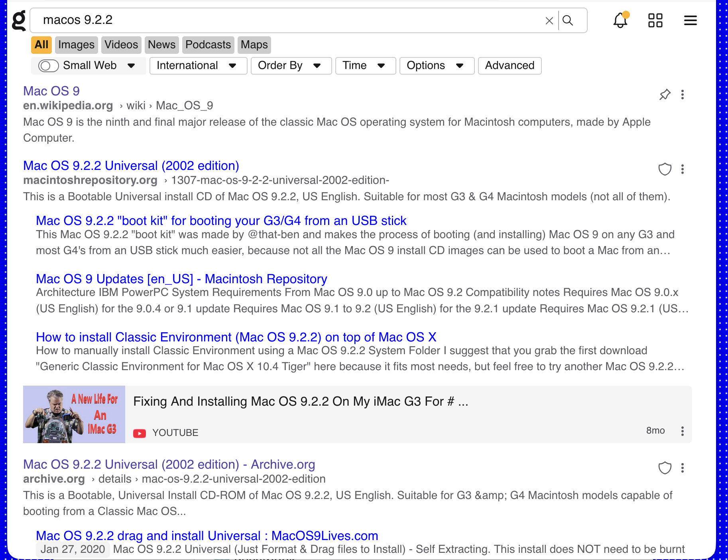
Task: Open the three-dot menu on the video result
Action: (x=682, y=431)
